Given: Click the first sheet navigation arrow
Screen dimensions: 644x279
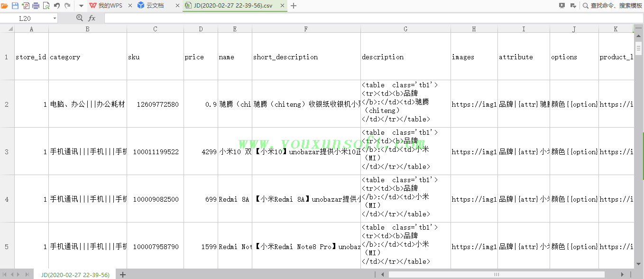Looking at the screenshot, I should click(x=5, y=275).
